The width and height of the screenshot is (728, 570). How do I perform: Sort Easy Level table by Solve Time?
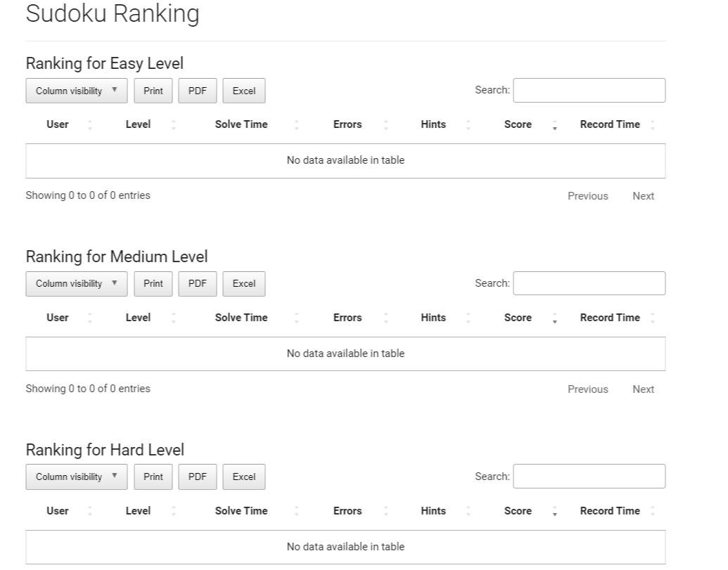coord(241,124)
